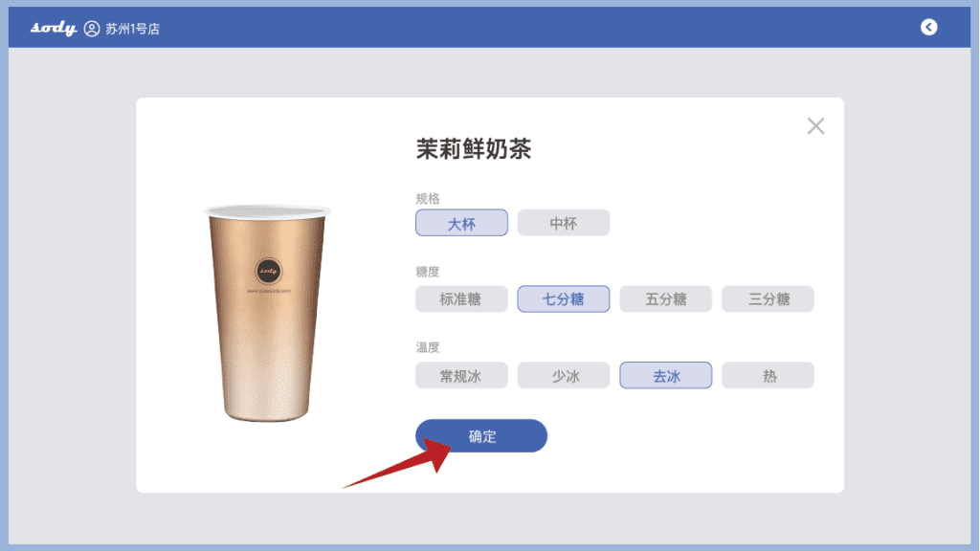Viewport: 980px width, 551px height.
Task: Select 常规冰 temperature option
Action: [462, 375]
